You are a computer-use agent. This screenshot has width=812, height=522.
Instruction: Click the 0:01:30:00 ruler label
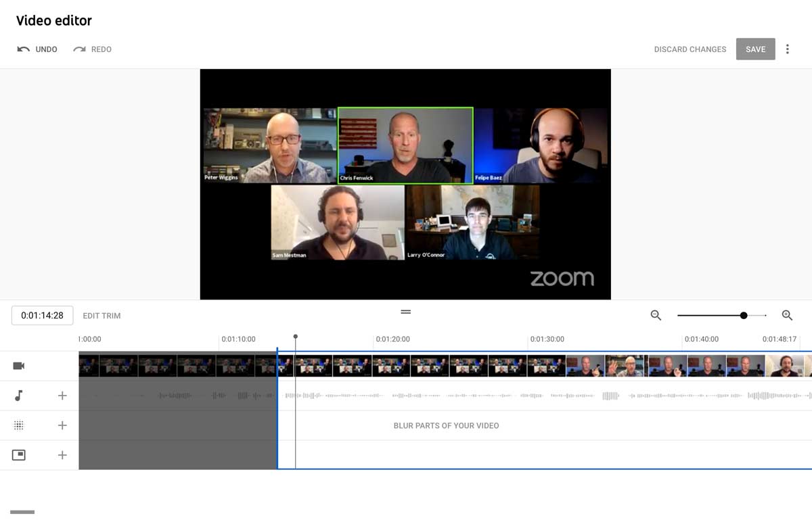coord(547,339)
